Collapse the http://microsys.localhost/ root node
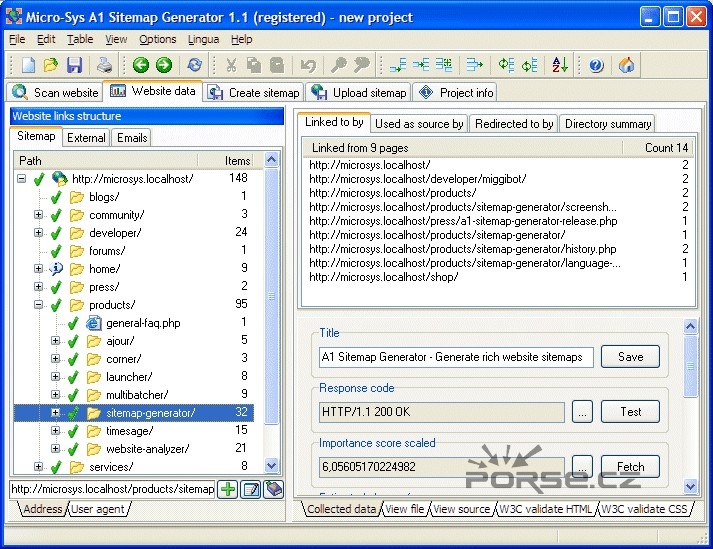The image size is (713, 549). 21,178
